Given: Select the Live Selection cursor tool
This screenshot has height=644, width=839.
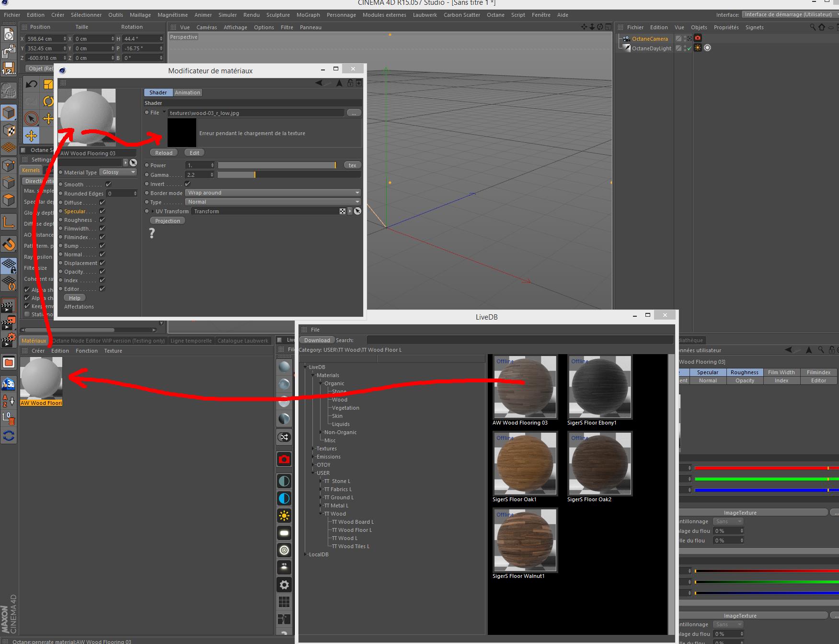Looking at the screenshot, I should coord(32,118).
